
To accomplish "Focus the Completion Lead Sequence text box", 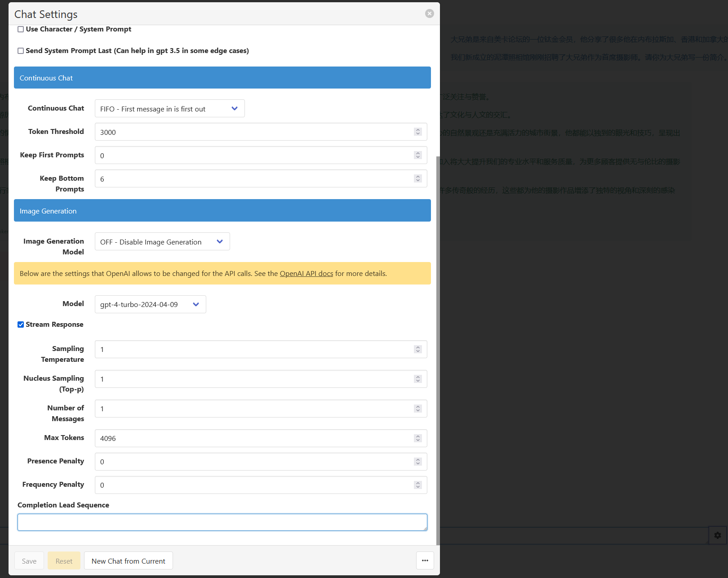I will 222,522.
